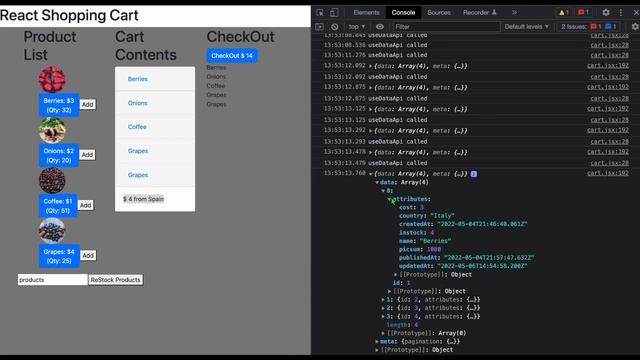
Task: Clear the console with the ban icon
Action: coord(335,27)
